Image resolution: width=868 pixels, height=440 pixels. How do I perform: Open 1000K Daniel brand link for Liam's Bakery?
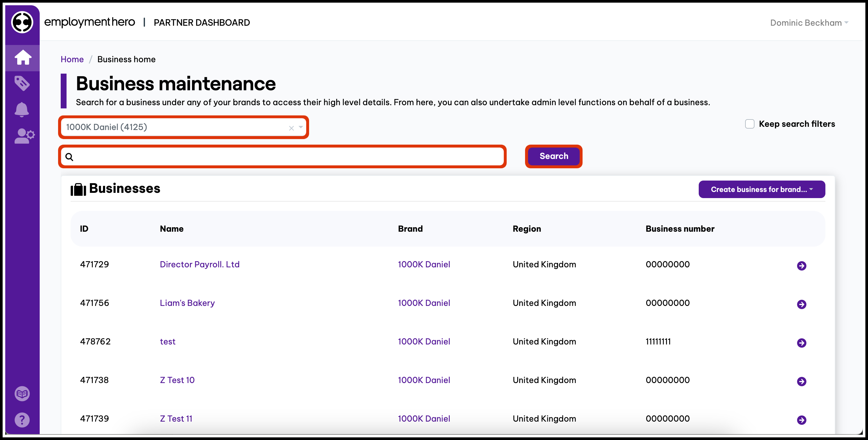(424, 303)
